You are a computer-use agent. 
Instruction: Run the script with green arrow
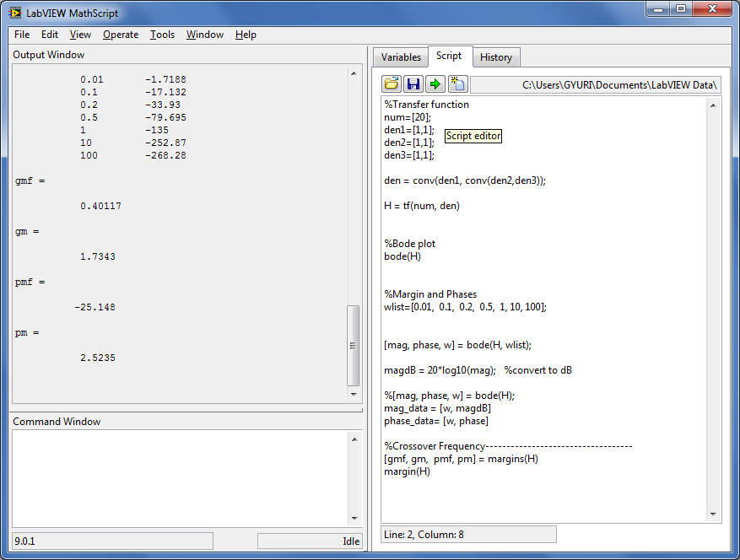click(435, 84)
